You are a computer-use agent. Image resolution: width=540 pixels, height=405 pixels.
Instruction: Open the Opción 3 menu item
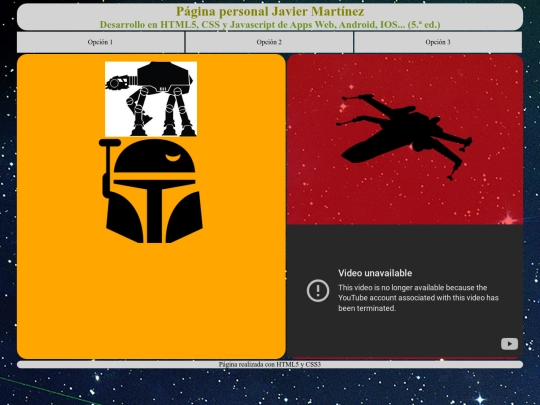click(438, 42)
